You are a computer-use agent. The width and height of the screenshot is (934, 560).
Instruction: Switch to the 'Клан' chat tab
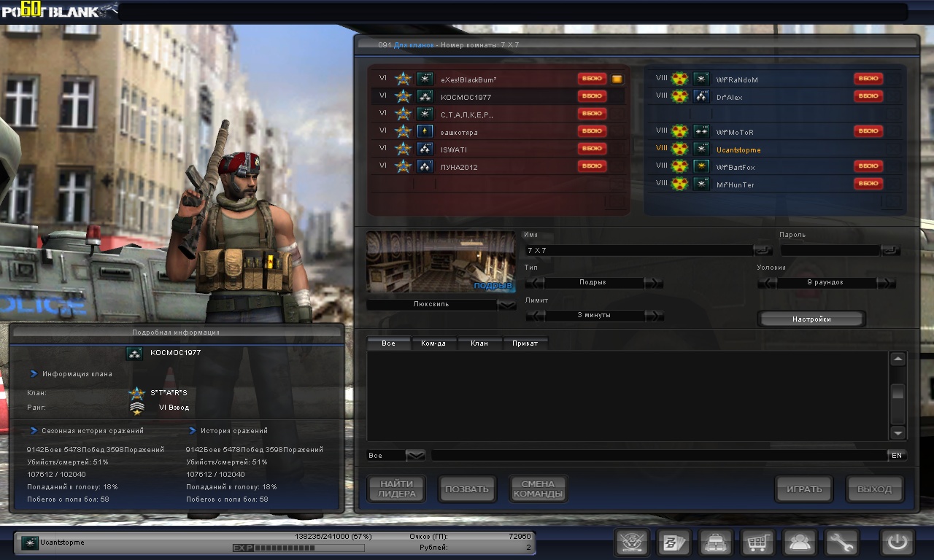point(479,343)
